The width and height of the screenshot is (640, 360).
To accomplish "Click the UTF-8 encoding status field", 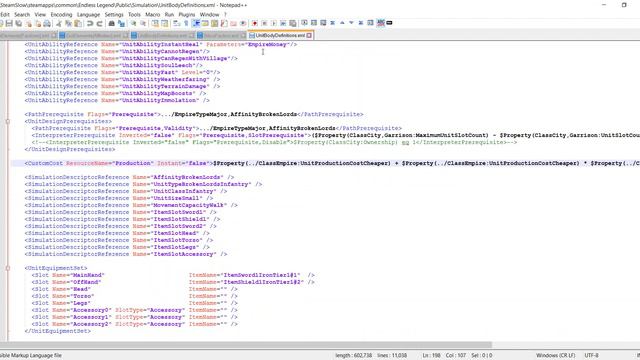I will pos(591,356).
